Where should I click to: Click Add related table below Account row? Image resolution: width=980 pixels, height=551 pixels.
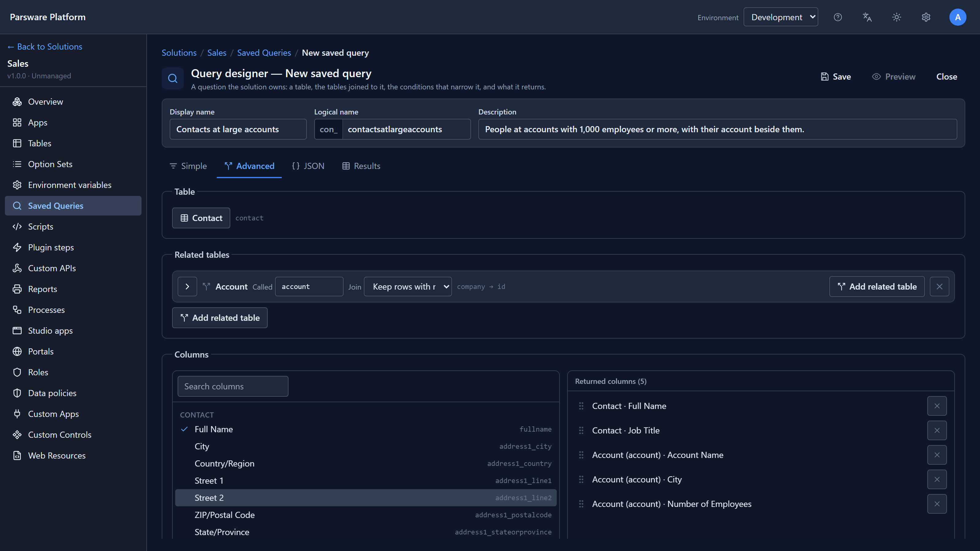pos(220,318)
